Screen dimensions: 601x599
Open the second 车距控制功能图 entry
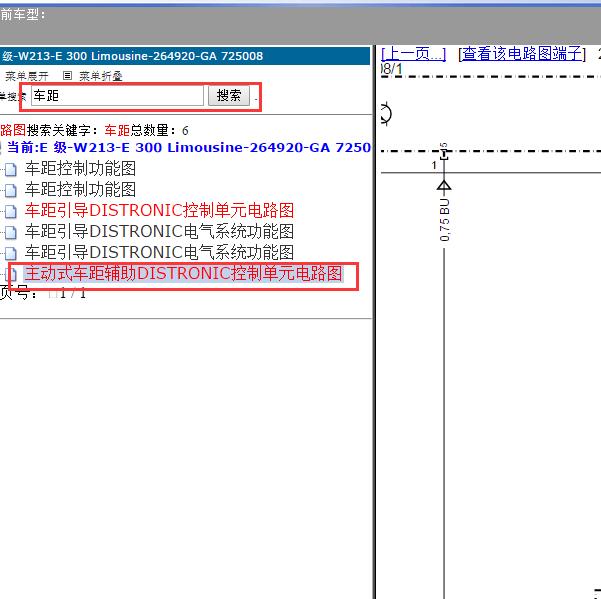[80, 189]
